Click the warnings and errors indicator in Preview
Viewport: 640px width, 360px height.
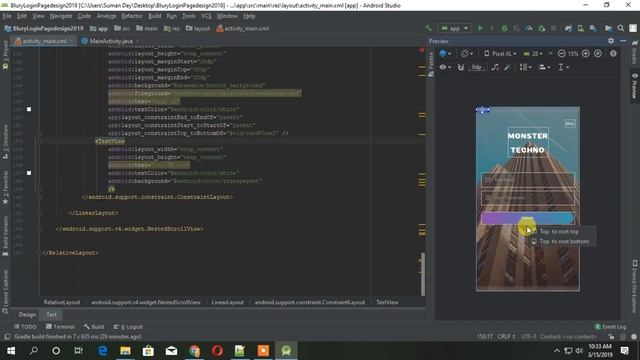click(613, 53)
